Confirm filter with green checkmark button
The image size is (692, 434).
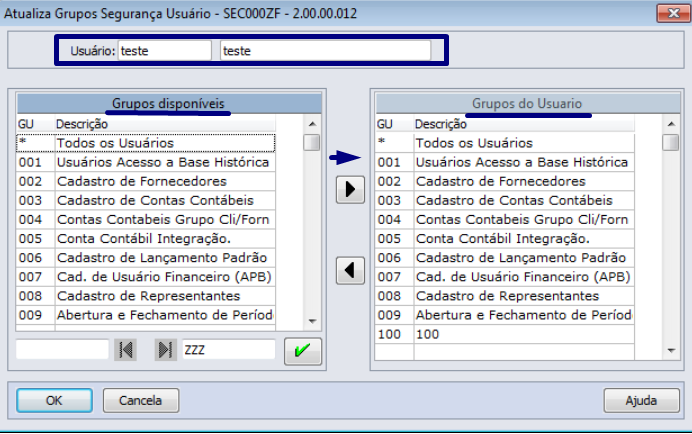pyautogui.click(x=303, y=351)
